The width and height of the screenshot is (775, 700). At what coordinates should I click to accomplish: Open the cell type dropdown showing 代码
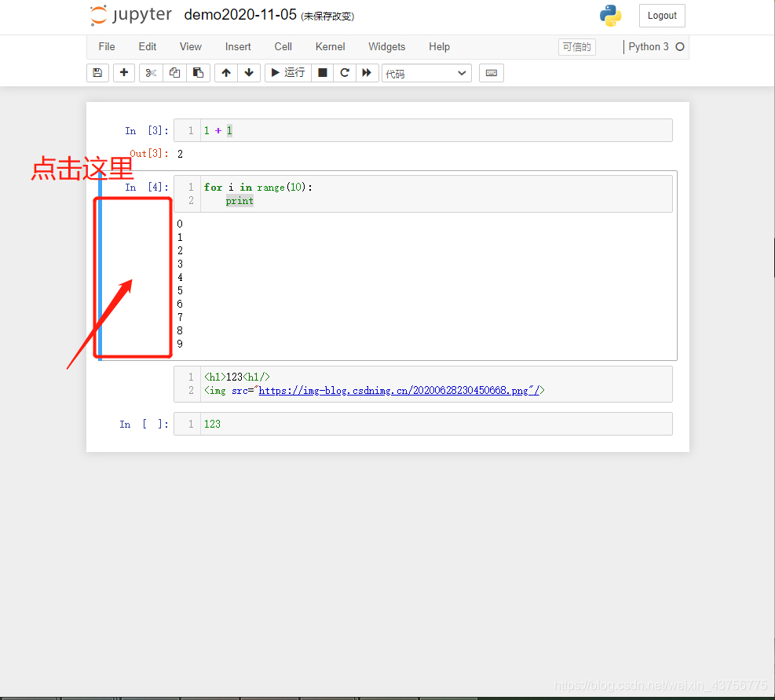coord(426,72)
